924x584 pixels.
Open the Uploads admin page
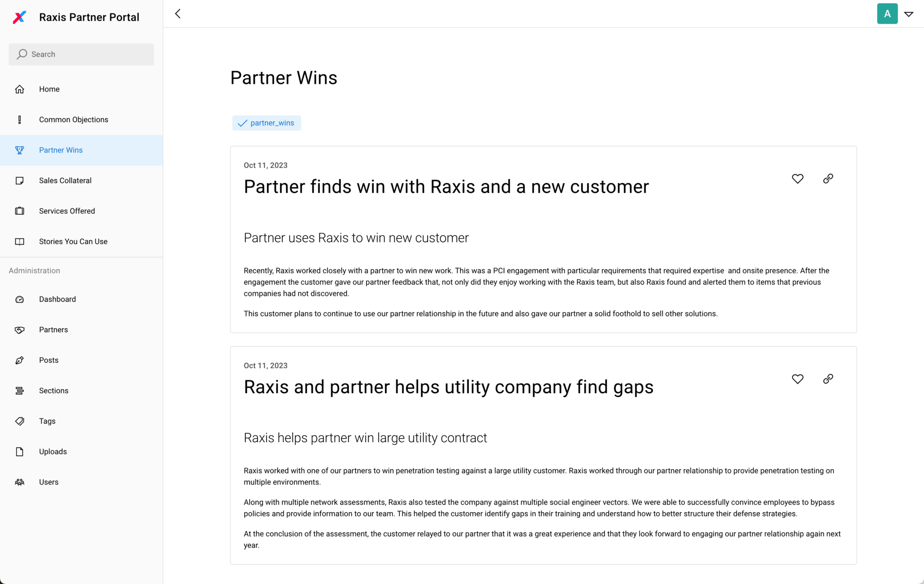[81, 452]
